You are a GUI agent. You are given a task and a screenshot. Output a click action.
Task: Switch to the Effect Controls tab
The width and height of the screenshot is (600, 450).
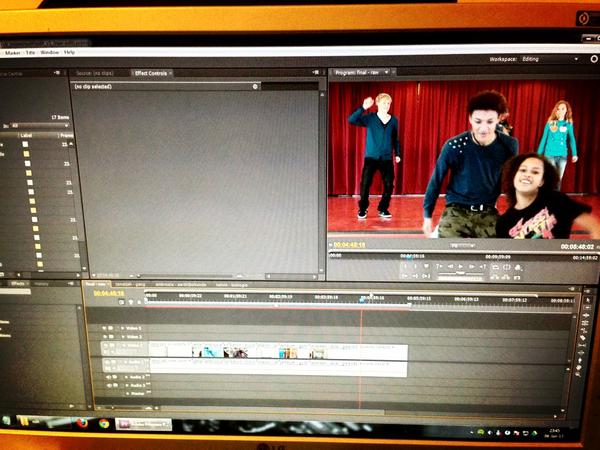click(x=152, y=73)
